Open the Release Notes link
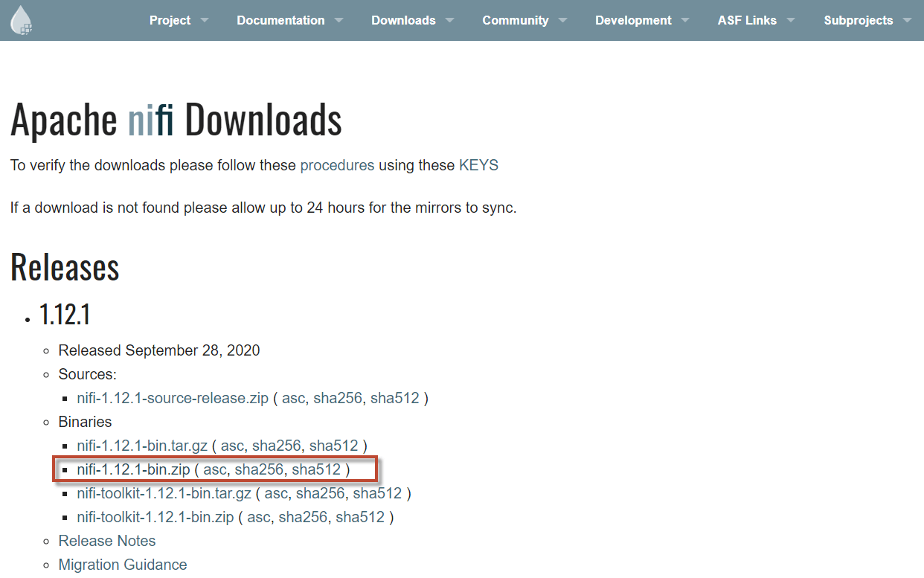The height and width of the screenshot is (578, 924). [x=107, y=541]
